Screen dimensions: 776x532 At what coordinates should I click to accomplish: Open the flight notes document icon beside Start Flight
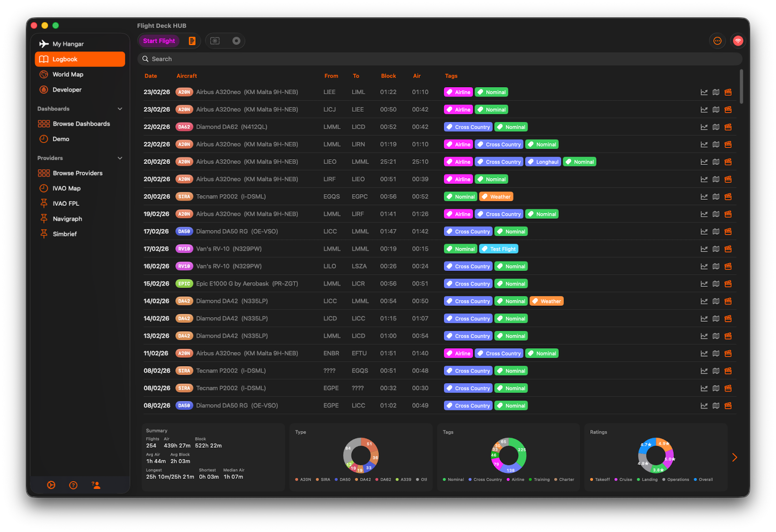pos(192,41)
